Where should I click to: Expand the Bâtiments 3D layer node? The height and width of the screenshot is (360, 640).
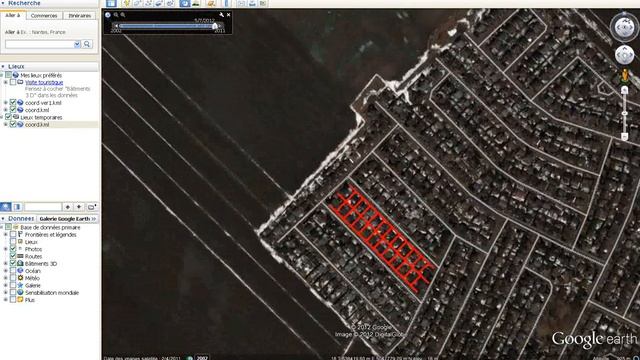(x=6, y=264)
